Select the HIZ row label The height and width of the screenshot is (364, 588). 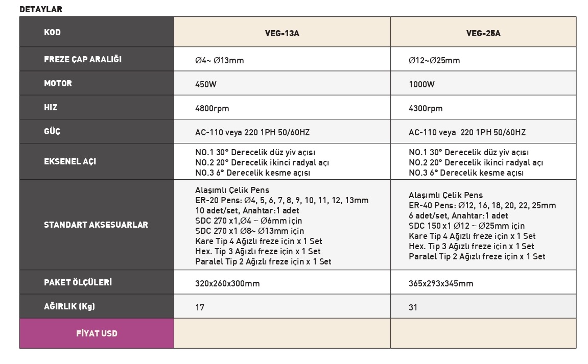click(51, 108)
